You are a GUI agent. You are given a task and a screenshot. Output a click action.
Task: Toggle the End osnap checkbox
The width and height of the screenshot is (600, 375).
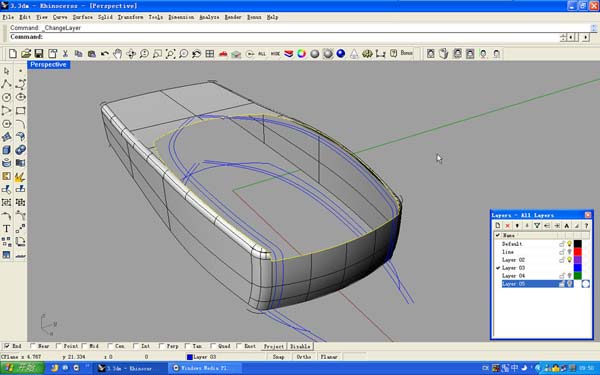coord(7,346)
